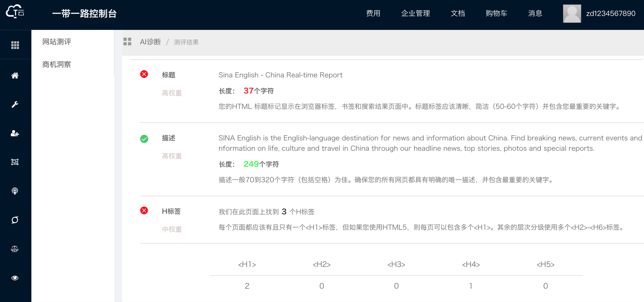
Task: Select 网站测评 in side menu
Action: tap(57, 42)
